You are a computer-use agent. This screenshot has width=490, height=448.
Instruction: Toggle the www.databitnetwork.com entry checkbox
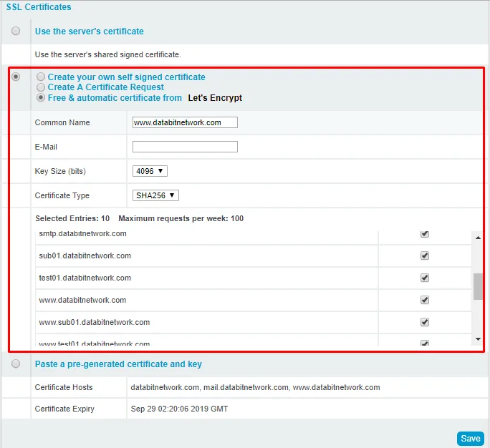425,300
